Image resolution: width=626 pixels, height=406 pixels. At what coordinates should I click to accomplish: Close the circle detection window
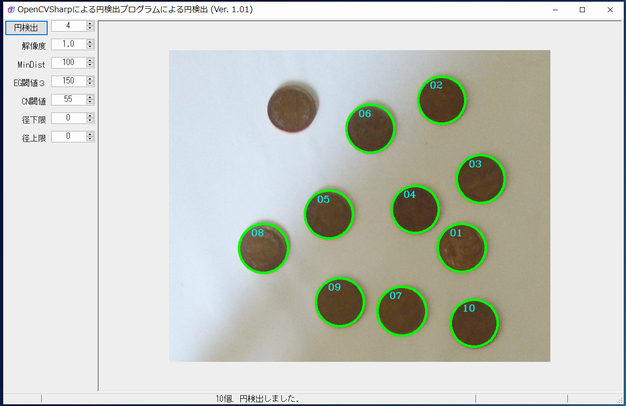610,10
